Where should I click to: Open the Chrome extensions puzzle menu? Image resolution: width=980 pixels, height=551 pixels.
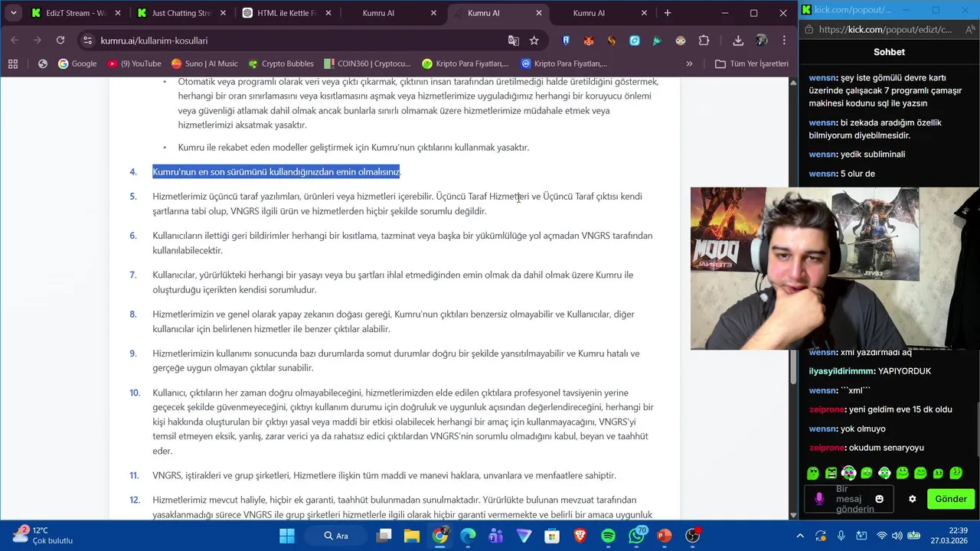[704, 41]
